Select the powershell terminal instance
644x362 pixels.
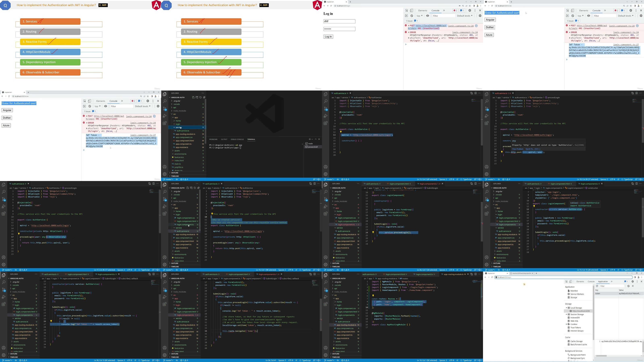(313, 147)
